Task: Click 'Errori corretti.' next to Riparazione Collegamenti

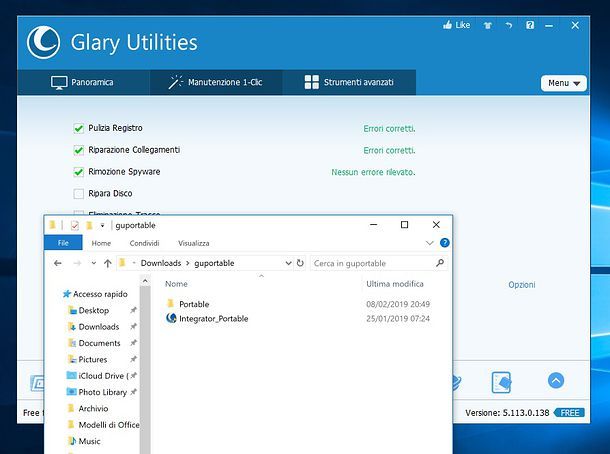Action: click(x=389, y=151)
